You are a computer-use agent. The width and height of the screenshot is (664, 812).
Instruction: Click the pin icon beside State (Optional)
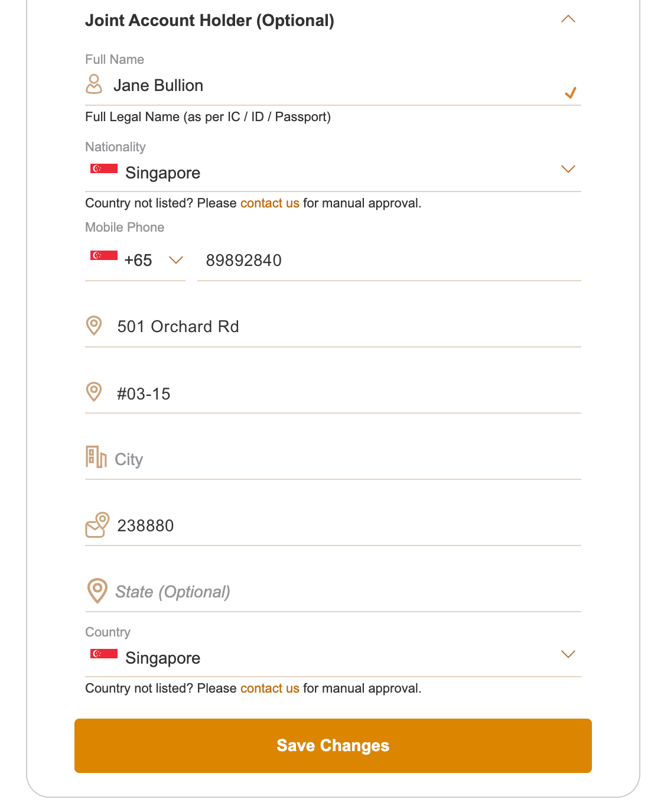tap(97, 590)
